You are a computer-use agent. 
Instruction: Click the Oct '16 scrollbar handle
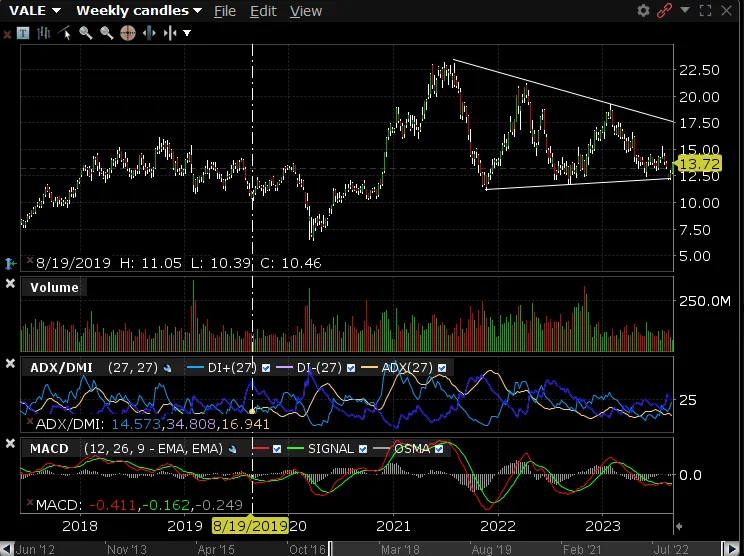(331, 549)
